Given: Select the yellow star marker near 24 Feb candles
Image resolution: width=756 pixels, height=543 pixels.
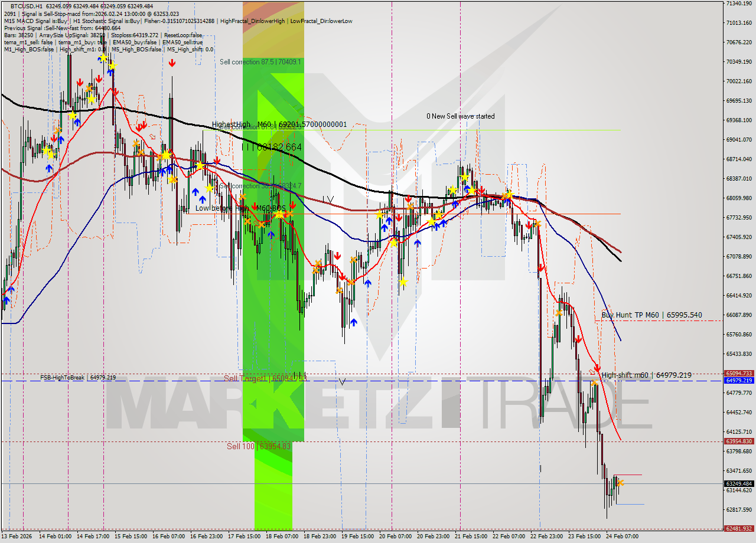Looking at the screenshot, I should [621, 483].
